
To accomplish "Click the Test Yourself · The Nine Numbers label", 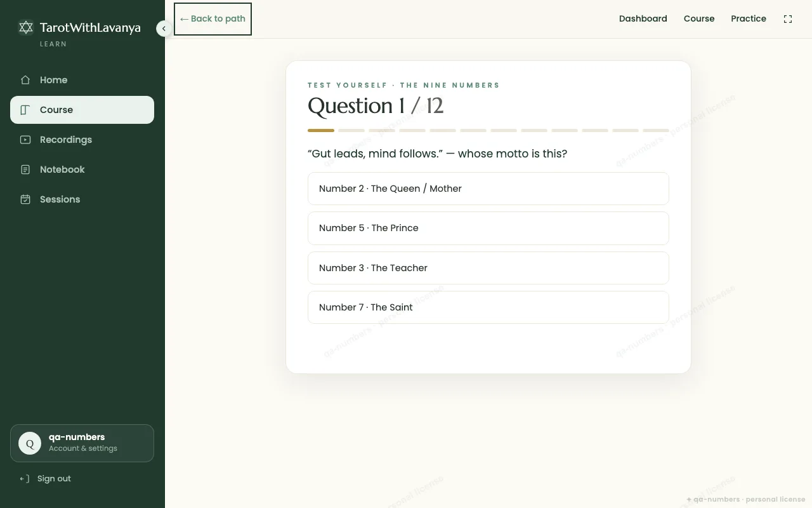I will [403, 85].
